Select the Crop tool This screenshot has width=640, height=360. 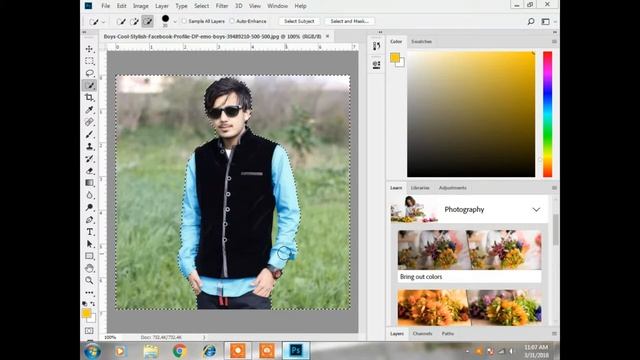[89, 98]
